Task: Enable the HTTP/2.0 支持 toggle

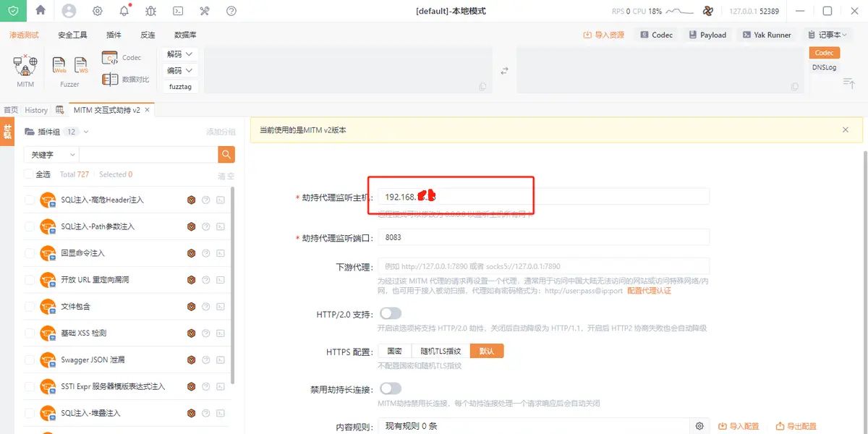Action: click(x=391, y=313)
